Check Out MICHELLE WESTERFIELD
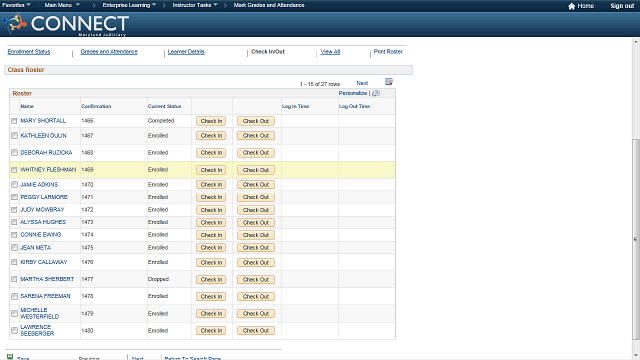Viewport: 640px width, 360px height. click(x=256, y=313)
